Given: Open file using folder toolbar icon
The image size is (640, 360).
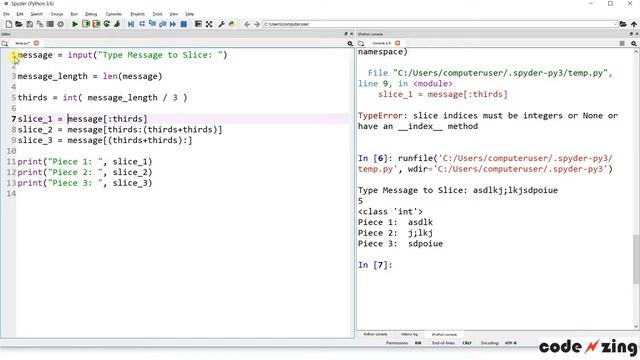Looking at the screenshot, I should 19,24.
